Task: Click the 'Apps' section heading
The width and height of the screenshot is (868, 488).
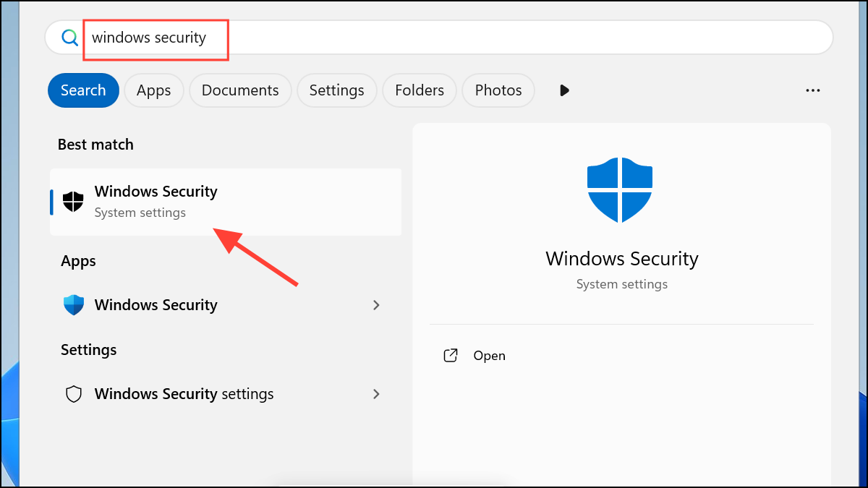Action: (78, 261)
